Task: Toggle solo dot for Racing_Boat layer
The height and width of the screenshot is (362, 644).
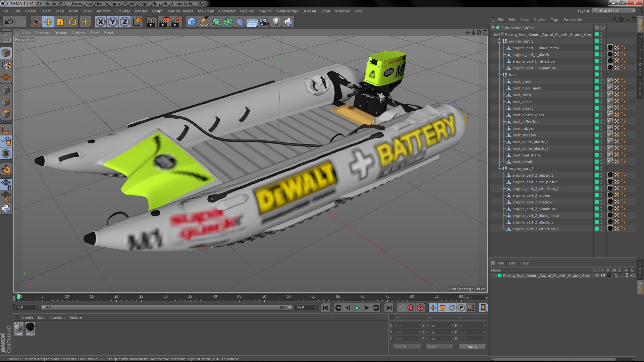Action: (597, 275)
